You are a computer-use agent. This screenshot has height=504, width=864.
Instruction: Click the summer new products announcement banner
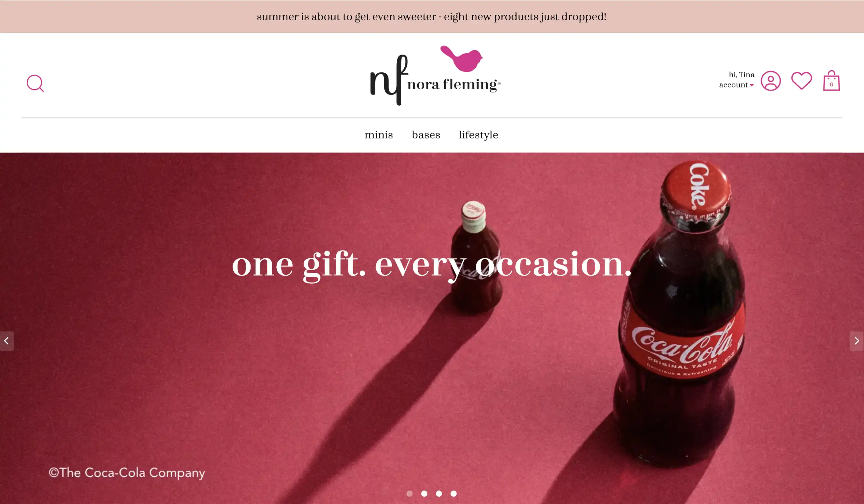coord(432,17)
